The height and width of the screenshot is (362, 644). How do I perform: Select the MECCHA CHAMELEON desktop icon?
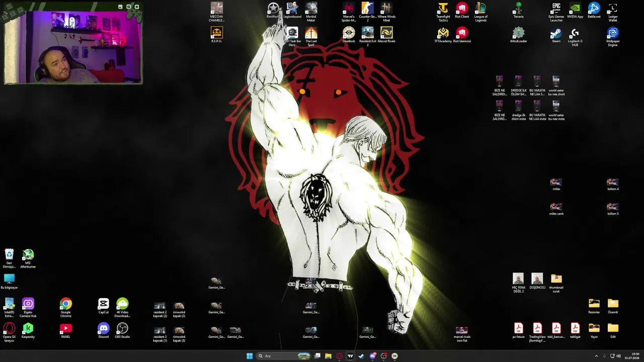[x=216, y=12]
